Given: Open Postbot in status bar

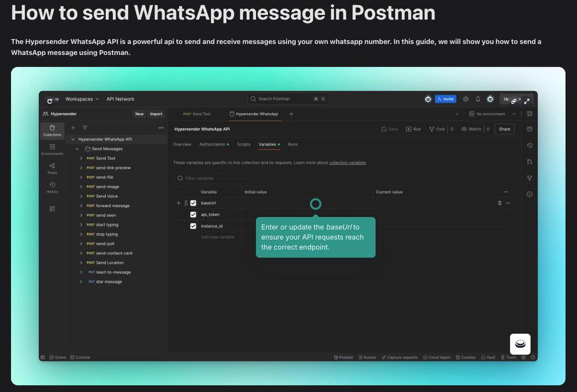Looking at the screenshot, I should click(343, 357).
